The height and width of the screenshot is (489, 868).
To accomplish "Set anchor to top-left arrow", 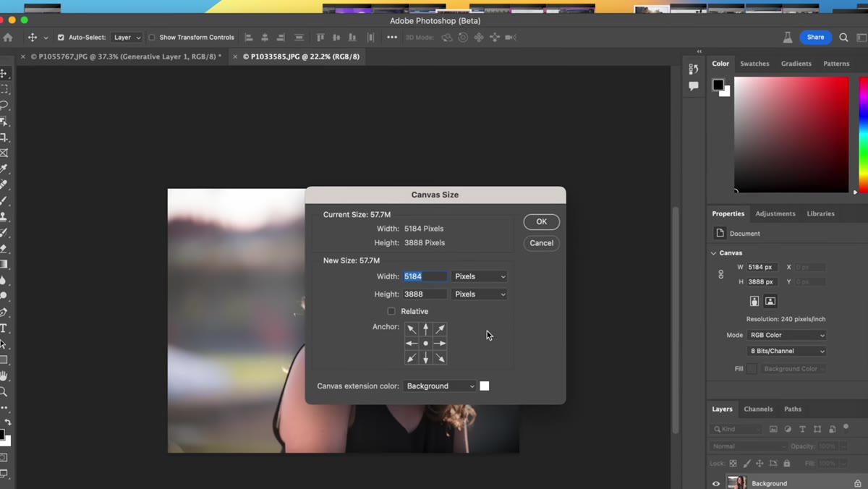I will (412, 329).
